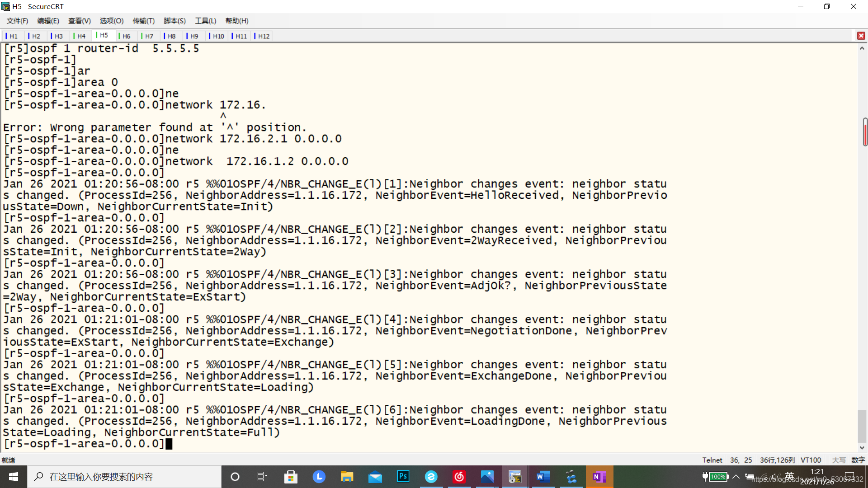Open the Mail app taskbar icon

[375, 477]
